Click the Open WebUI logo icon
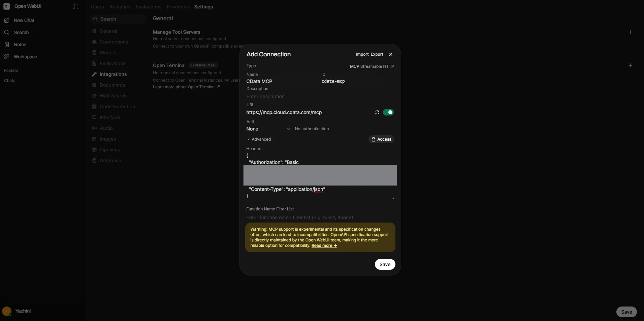The width and height of the screenshot is (644, 321). pos(7,6)
